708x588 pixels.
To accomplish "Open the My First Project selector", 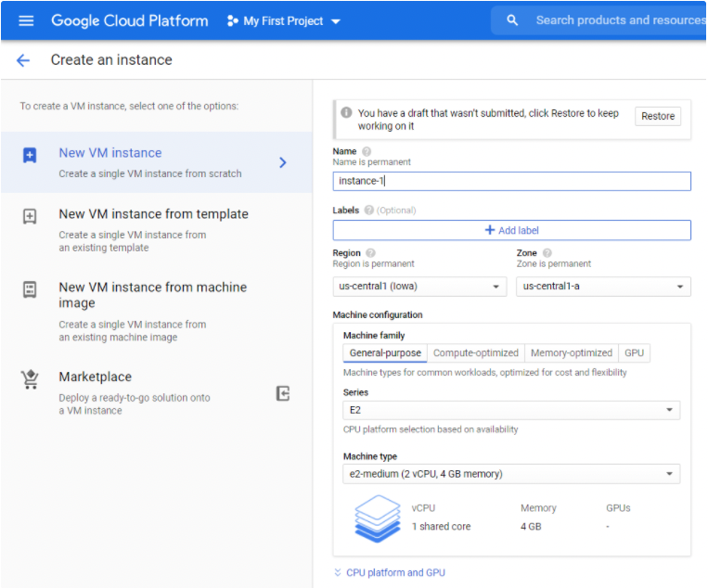I will (x=284, y=20).
